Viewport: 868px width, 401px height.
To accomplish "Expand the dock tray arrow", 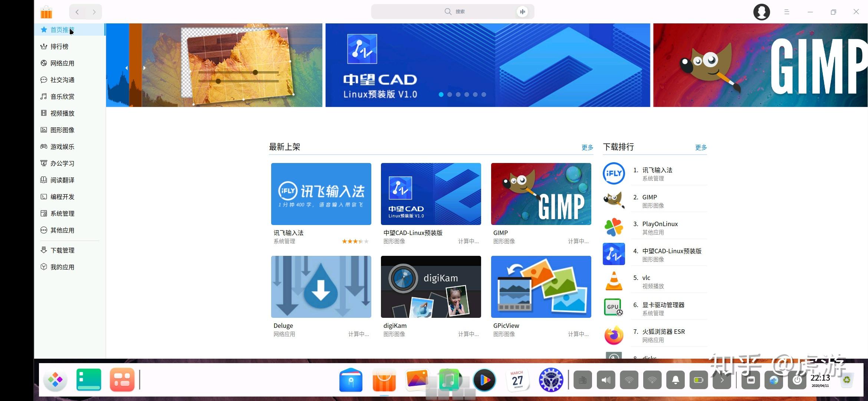I will tap(722, 380).
